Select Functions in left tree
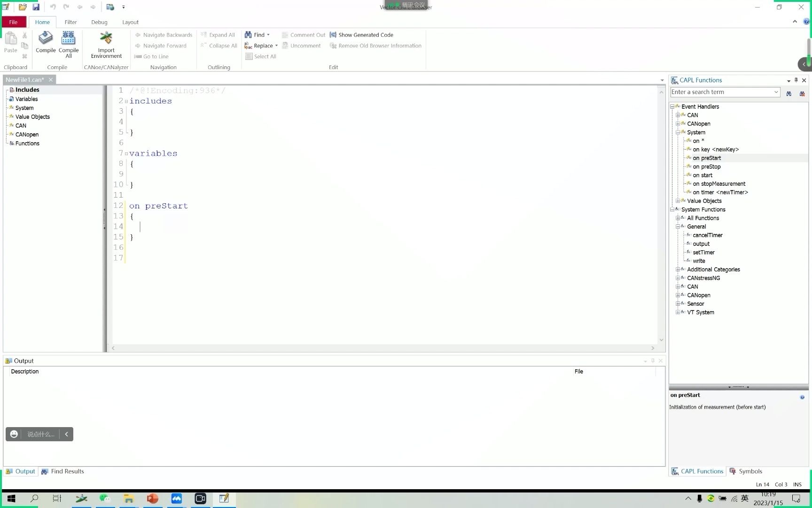The height and width of the screenshot is (508, 812). pyautogui.click(x=27, y=143)
